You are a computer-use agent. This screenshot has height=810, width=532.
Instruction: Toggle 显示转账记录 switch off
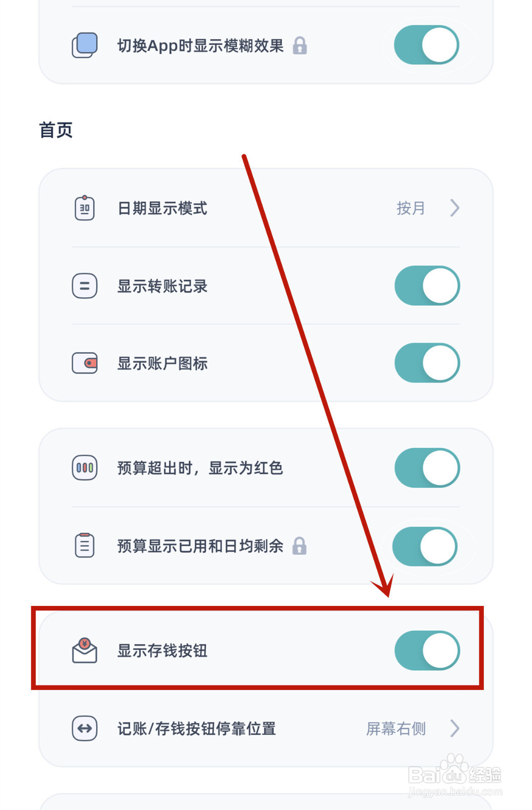click(427, 286)
